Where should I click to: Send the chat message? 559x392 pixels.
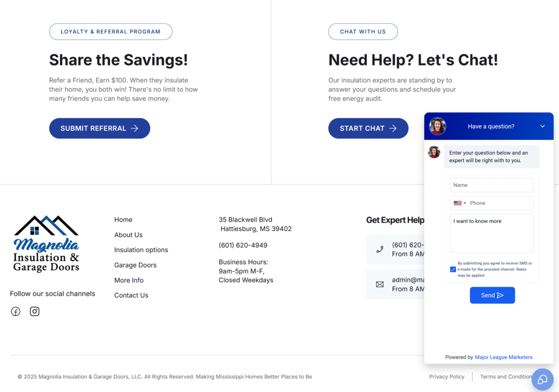tap(492, 295)
